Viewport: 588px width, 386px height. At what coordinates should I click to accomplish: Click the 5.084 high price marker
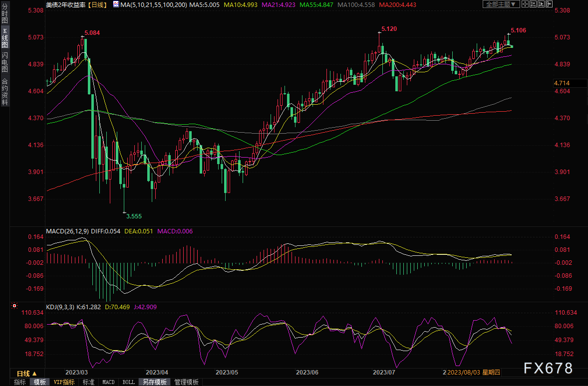tap(92, 33)
